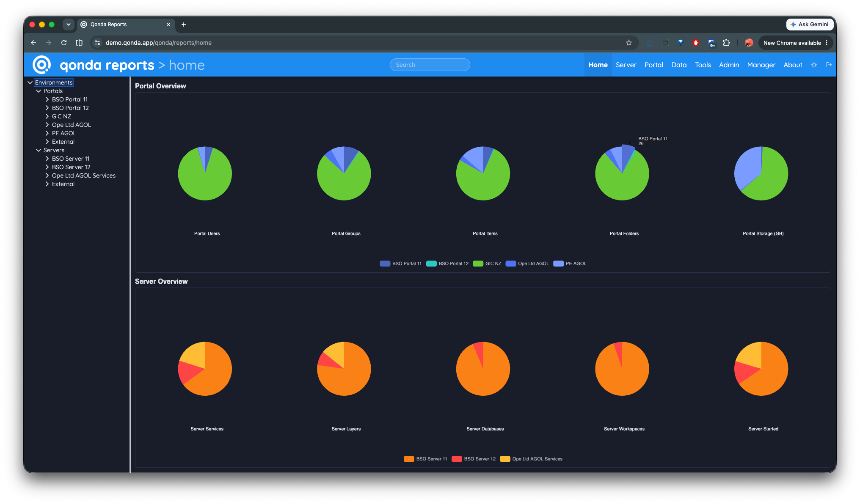The image size is (860, 504).
Task: Toggle Ope Ltd AGOL Services legend swatch
Action: tap(505, 459)
